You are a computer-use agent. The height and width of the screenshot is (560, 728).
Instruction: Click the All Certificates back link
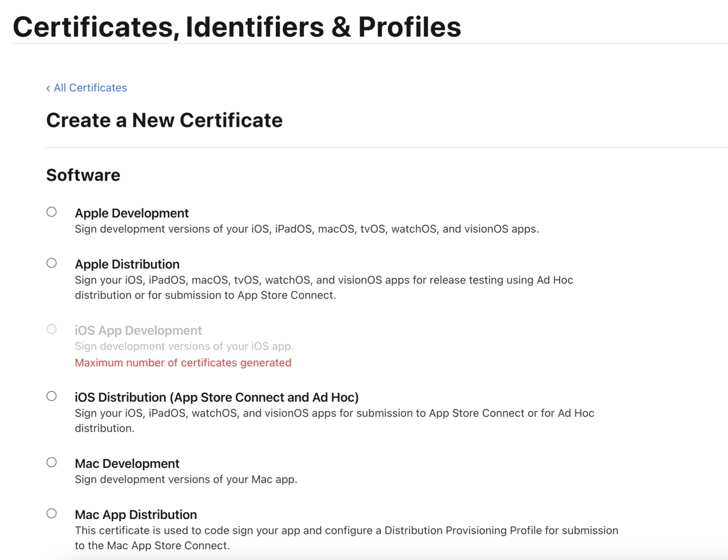pos(90,88)
